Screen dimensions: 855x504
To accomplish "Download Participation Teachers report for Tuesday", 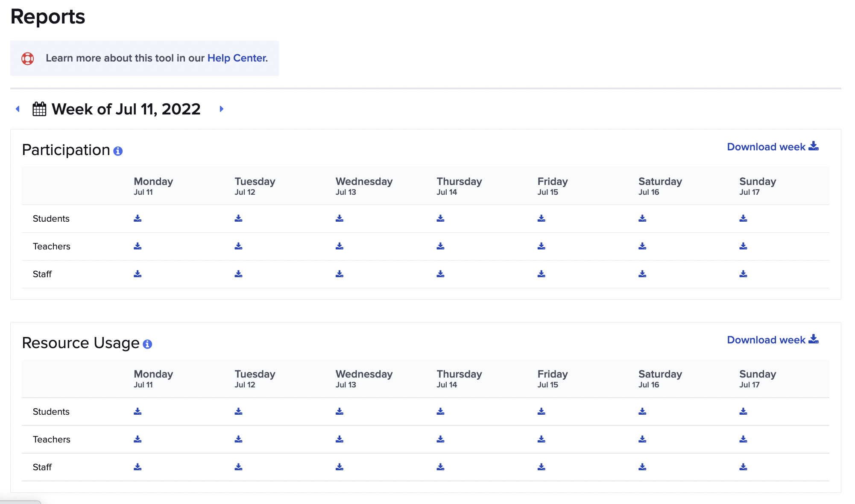I will [x=238, y=246].
